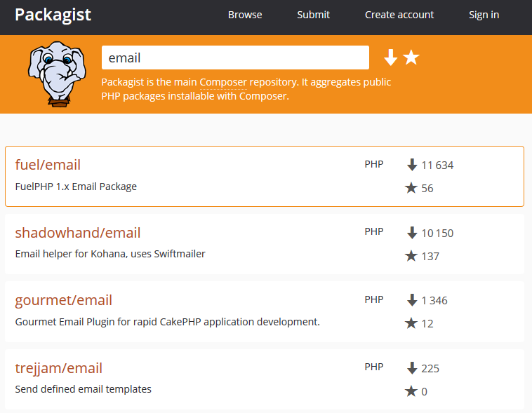Click PHP label in gourmet/email row
532x413 pixels.
[374, 299]
